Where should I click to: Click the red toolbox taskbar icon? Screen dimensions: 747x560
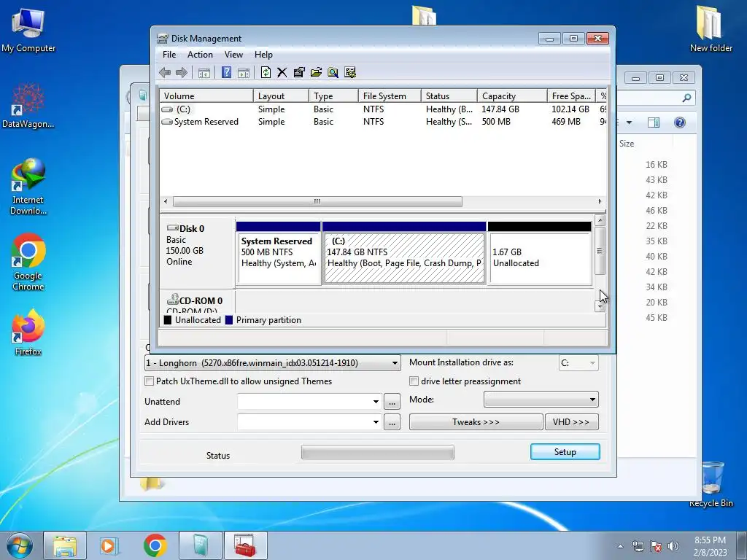tap(245, 545)
